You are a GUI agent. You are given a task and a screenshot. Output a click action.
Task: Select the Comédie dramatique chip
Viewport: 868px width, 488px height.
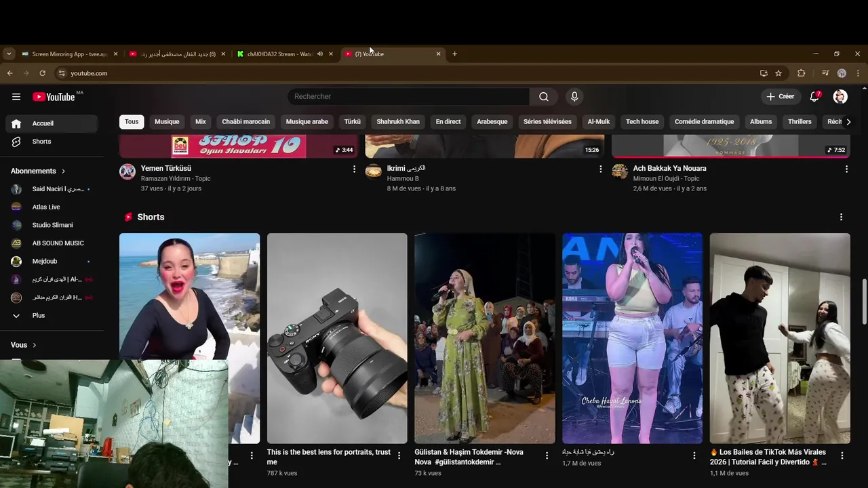[704, 122]
